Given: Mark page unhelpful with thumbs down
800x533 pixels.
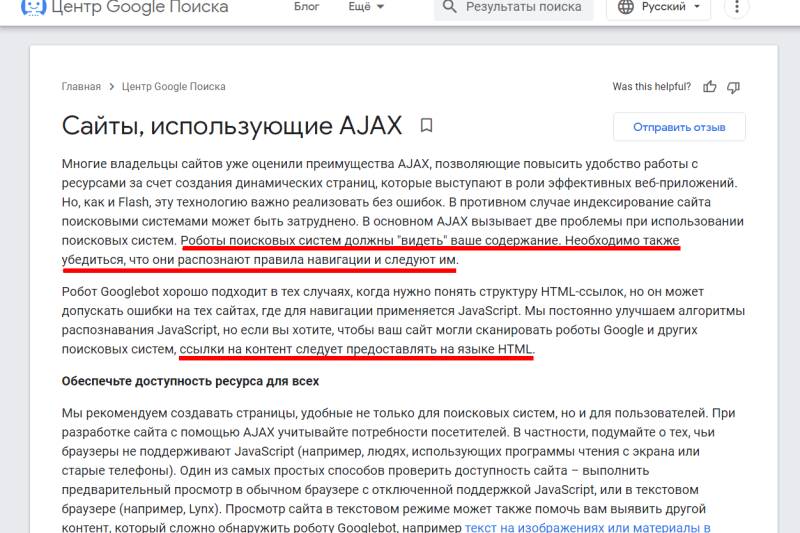Looking at the screenshot, I should 733,88.
